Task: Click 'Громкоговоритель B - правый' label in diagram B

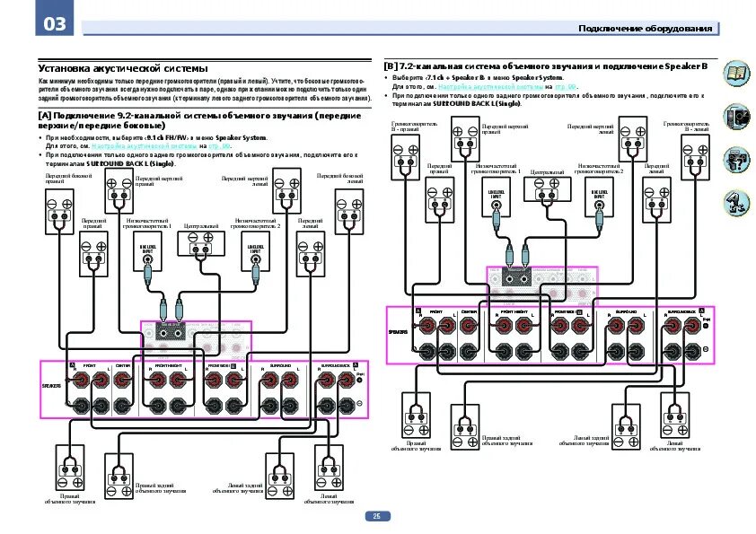Action: click(414, 127)
